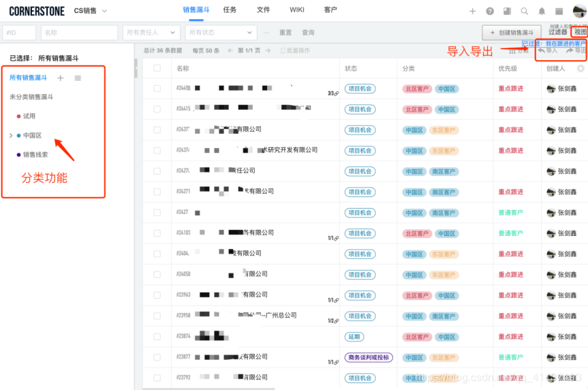The width and height of the screenshot is (588, 390).
Task: Tick the checkbox for row #23958
Action: click(x=157, y=316)
